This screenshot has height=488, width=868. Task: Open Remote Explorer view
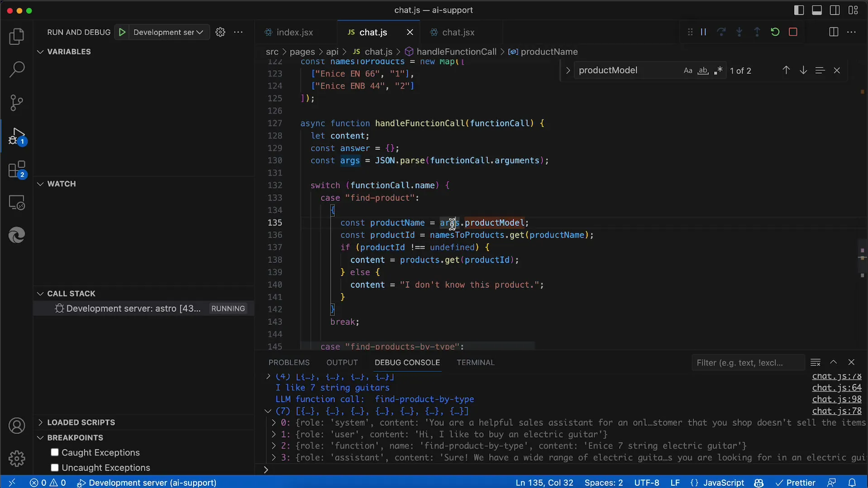17,203
